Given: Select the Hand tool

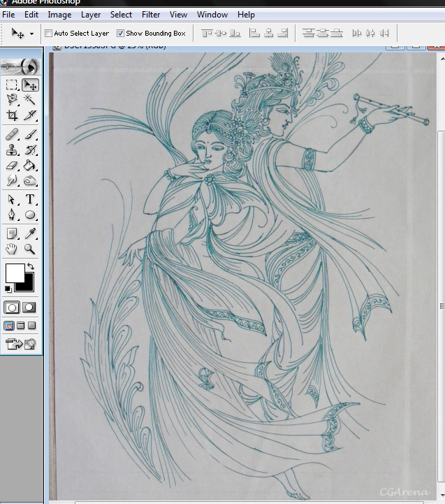Looking at the screenshot, I should pyautogui.click(x=12, y=249).
